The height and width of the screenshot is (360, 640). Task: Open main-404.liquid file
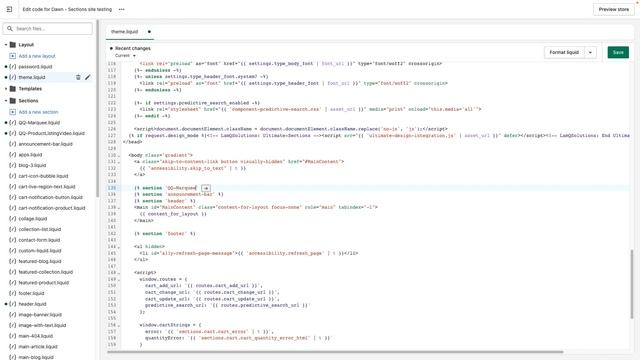click(x=36, y=336)
